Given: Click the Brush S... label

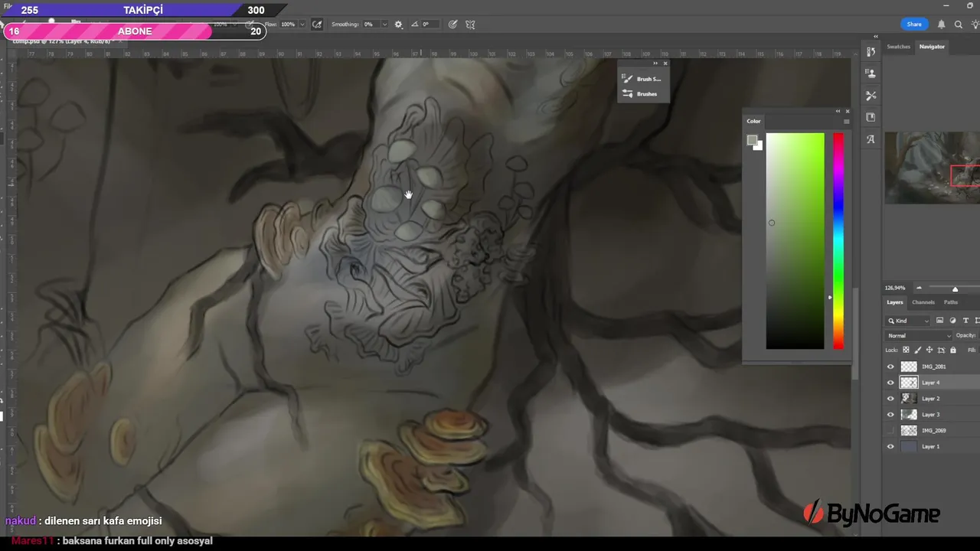Looking at the screenshot, I should pyautogui.click(x=648, y=79).
